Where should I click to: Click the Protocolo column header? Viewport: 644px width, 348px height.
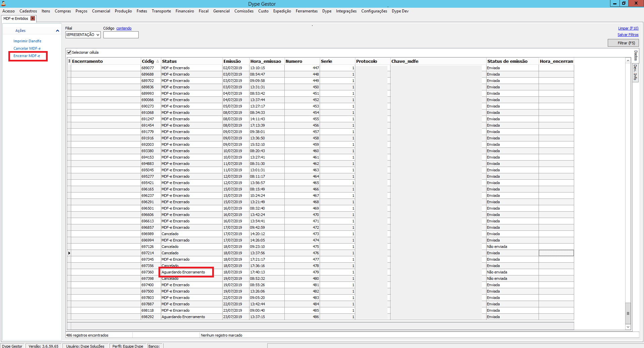coord(373,61)
